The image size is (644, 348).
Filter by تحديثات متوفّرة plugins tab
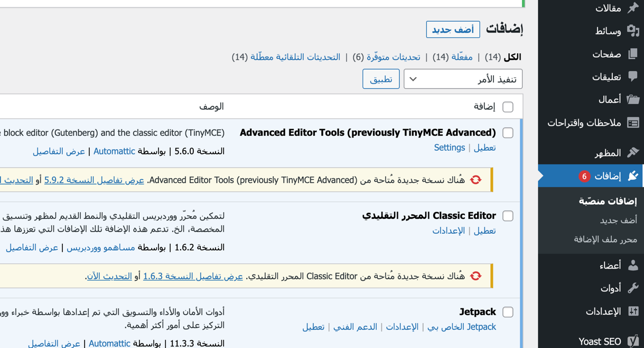tap(393, 57)
